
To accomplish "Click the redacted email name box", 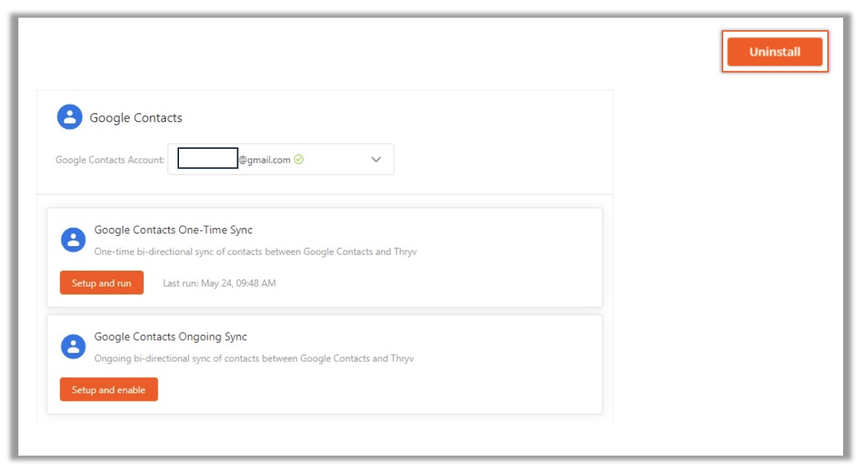I will (208, 159).
